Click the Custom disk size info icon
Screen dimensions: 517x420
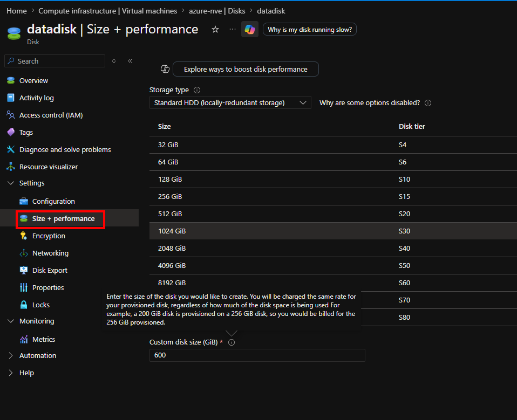232,342
